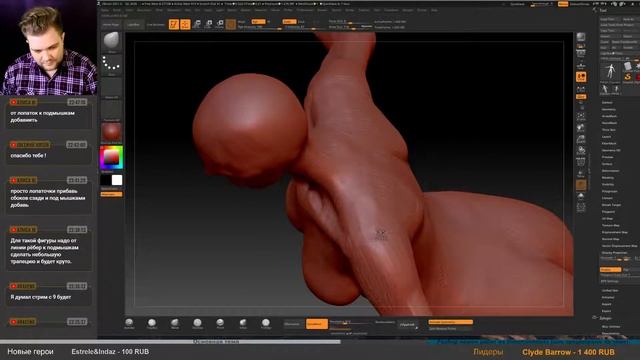
Task: Select the ClayBuildup brush in bottom shelf
Action: [x=152, y=323]
